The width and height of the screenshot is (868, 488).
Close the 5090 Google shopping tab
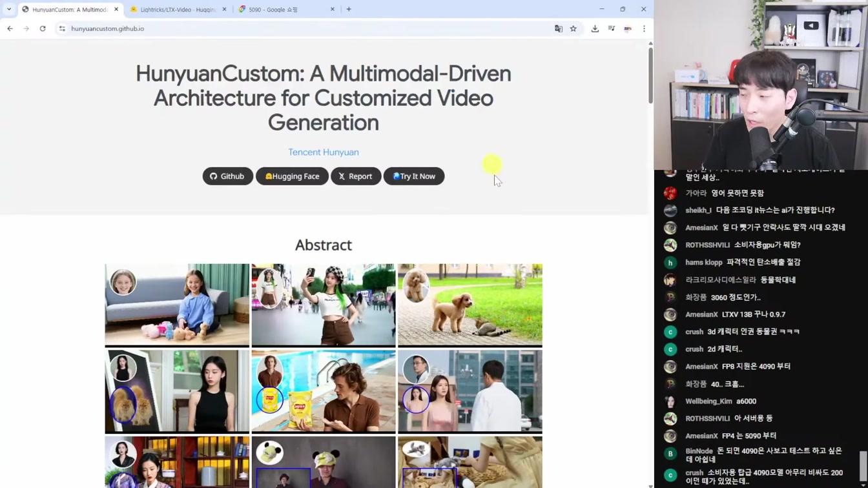coord(333,9)
